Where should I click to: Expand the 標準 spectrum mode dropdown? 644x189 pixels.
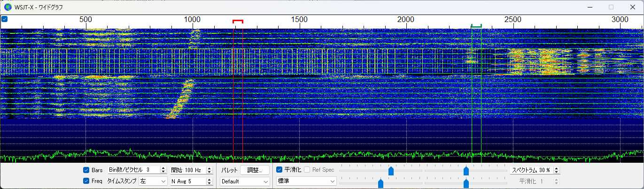(307, 181)
